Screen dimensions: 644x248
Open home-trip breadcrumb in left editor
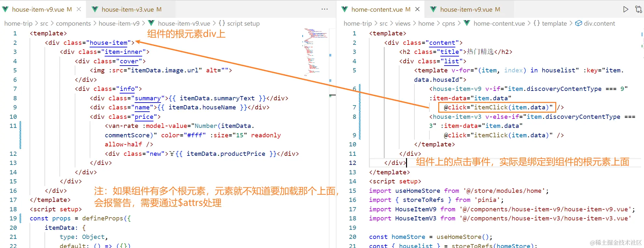pyautogui.click(x=18, y=23)
